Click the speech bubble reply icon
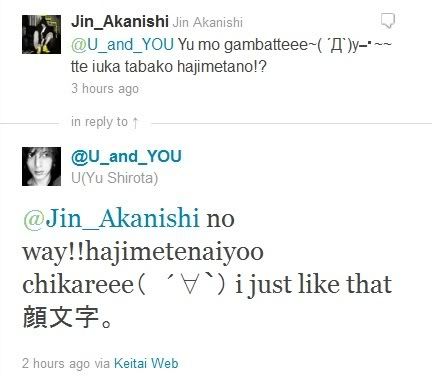 tap(388, 21)
